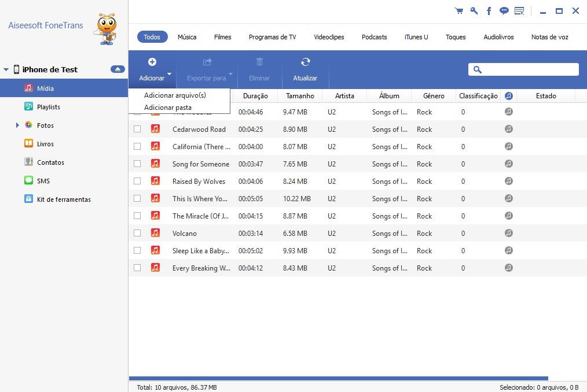
Task: Switch to the Podcasts tab
Action: (x=374, y=37)
